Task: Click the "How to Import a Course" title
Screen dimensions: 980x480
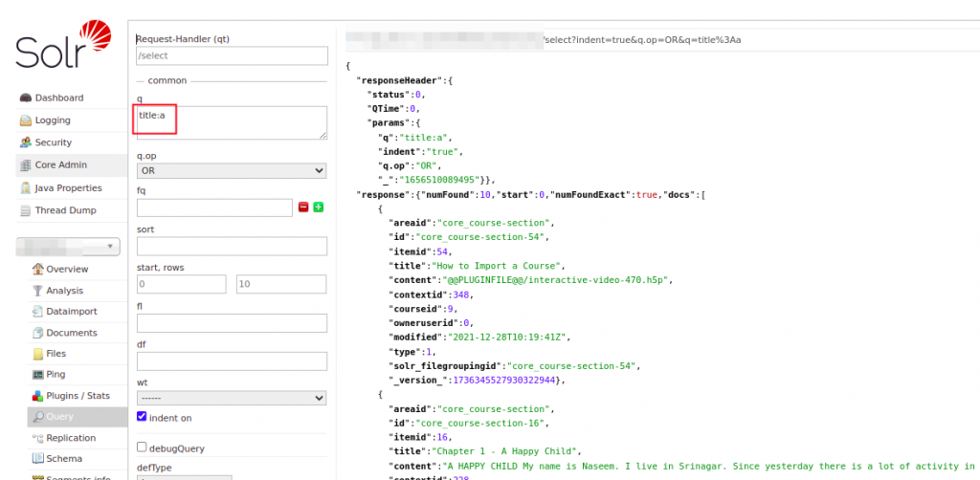Action: click(x=496, y=266)
